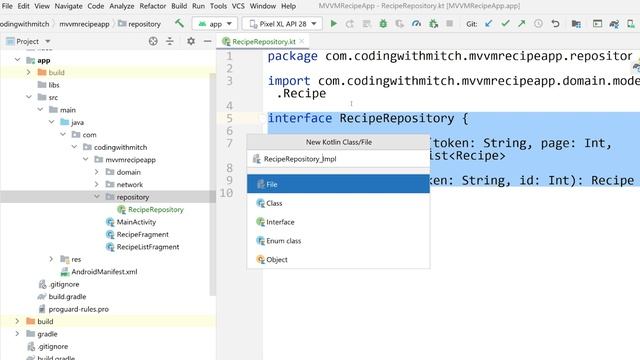Click Git Rollback undo arrow icon
The image size is (640, 360).
(555, 24)
